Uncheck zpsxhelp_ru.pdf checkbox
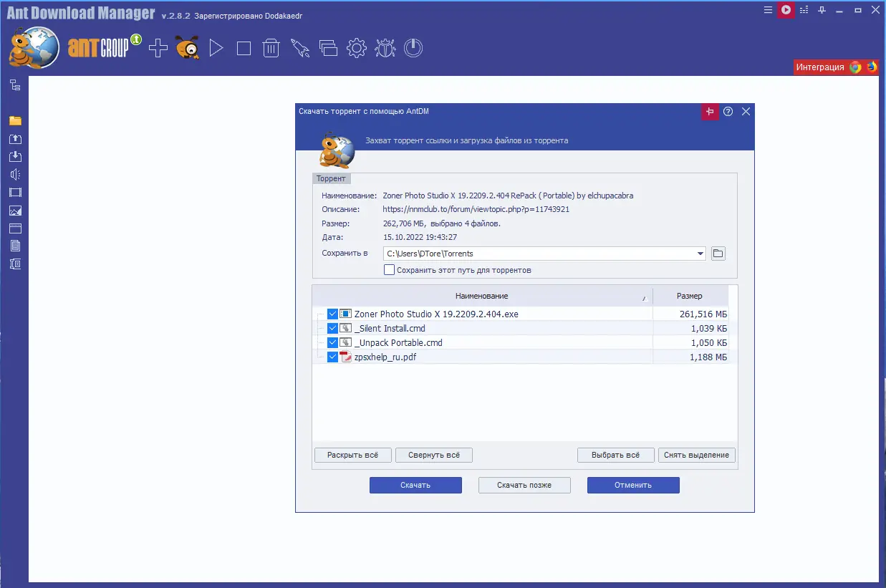 pyautogui.click(x=332, y=357)
